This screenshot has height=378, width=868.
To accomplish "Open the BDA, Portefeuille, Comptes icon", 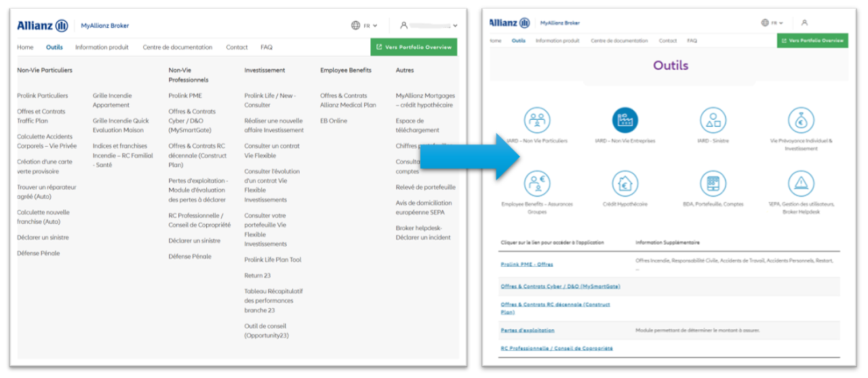I will [713, 183].
